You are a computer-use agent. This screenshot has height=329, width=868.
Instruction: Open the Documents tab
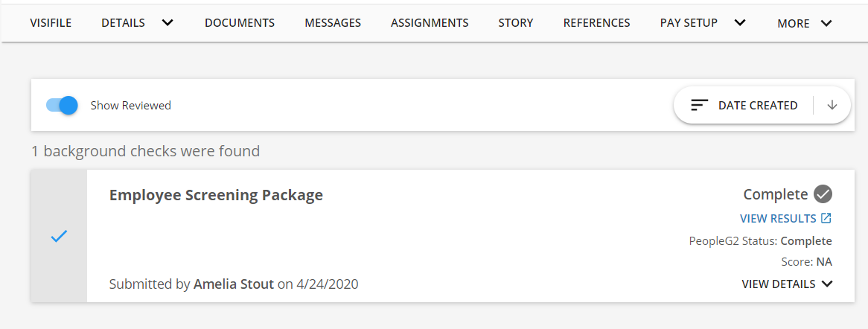click(240, 23)
